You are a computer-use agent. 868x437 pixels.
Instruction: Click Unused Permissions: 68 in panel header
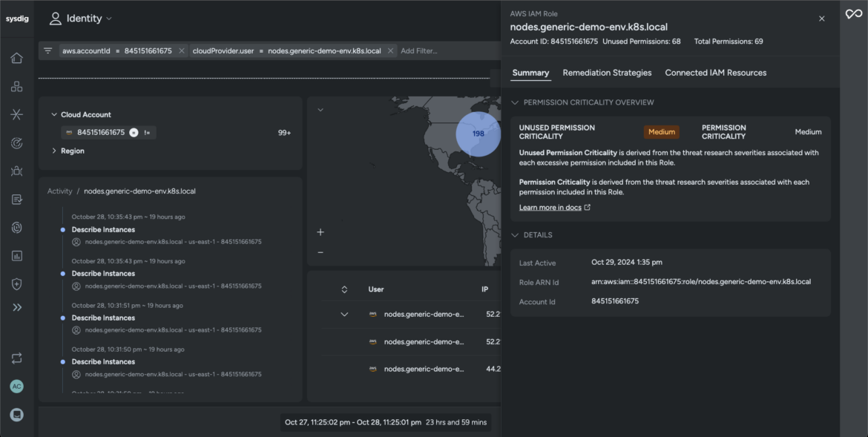coord(641,42)
